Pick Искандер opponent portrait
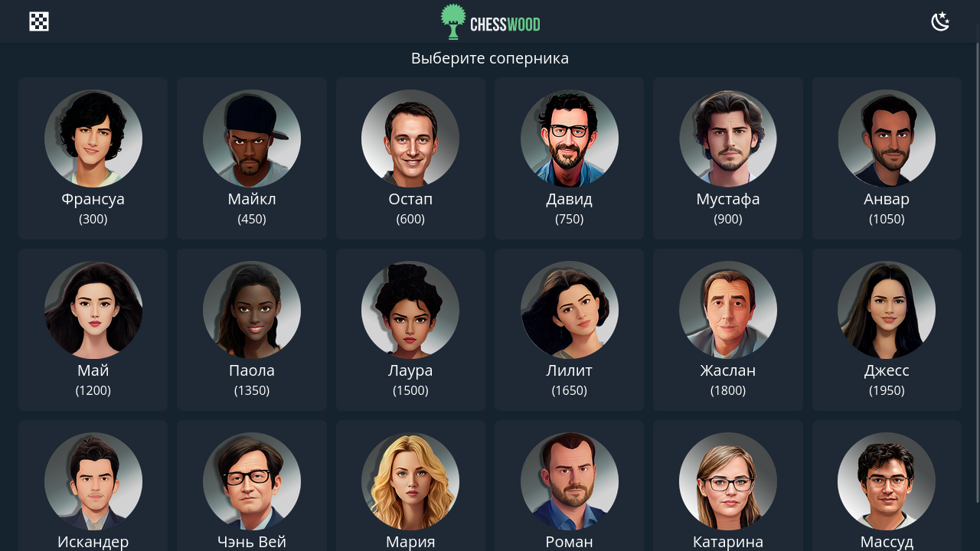This screenshot has height=551, width=980. tap(93, 481)
